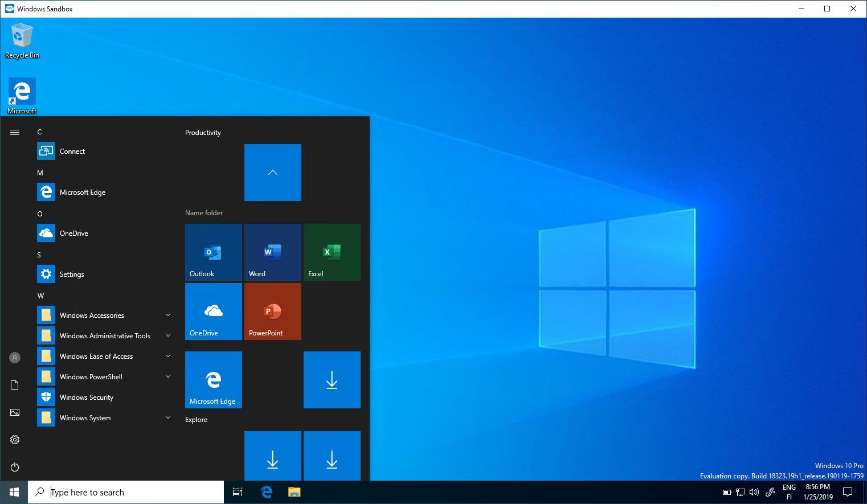
Task: Open the Recycle Bin desktop icon
Action: (x=22, y=40)
